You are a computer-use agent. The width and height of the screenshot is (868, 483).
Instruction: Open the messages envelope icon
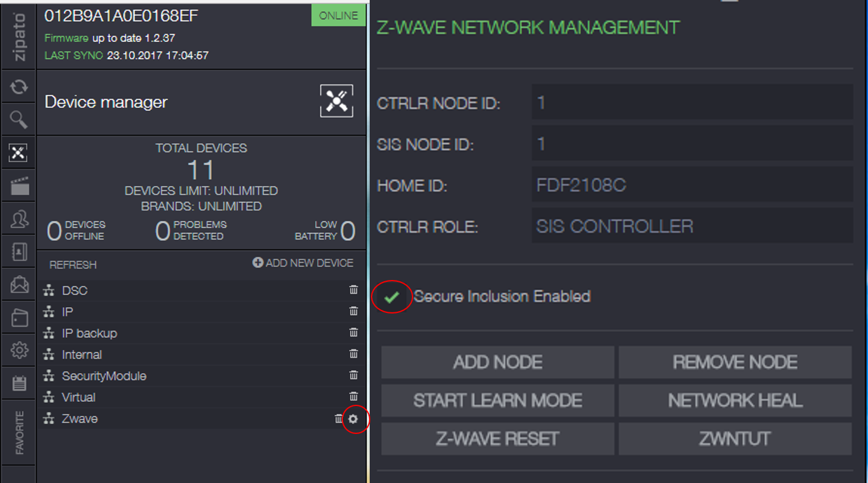click(19, 285)
